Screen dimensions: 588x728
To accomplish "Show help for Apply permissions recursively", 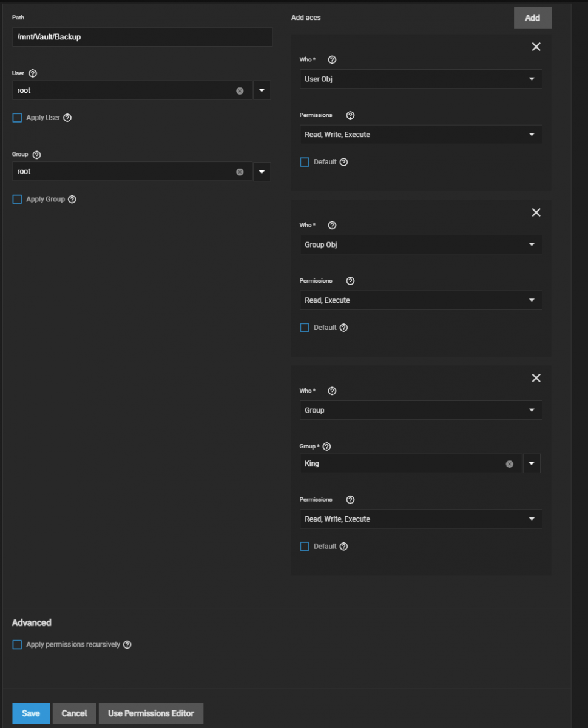I will tap(127, 645).
